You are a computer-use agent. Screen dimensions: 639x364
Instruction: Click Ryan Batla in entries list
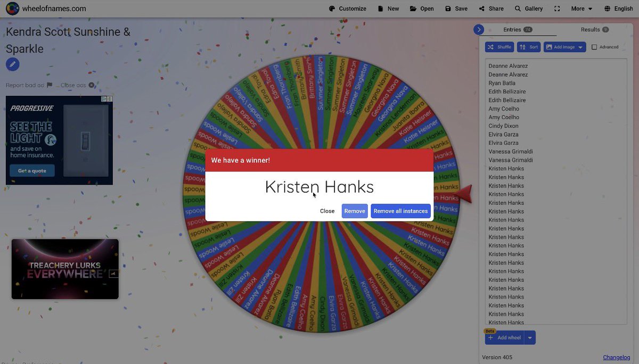click(x=502, y=83)
